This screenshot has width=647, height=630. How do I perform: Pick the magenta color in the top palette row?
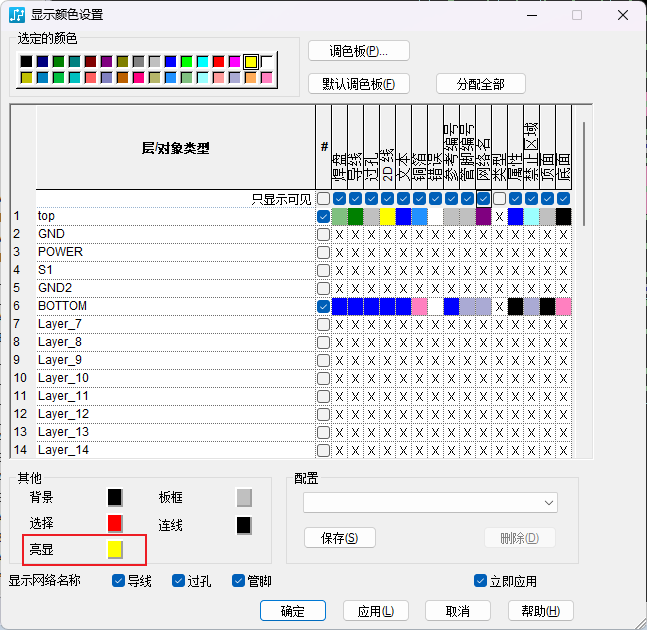[x=234, y=62]
